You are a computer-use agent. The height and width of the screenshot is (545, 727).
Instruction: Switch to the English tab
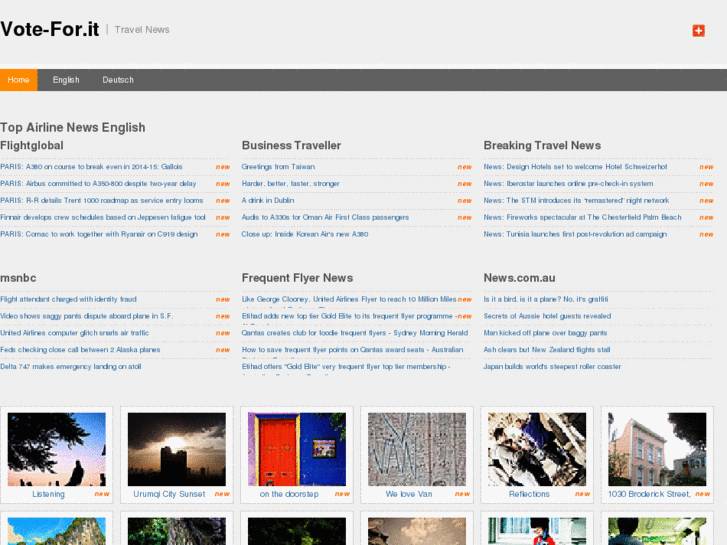click(x=66, y=80)
